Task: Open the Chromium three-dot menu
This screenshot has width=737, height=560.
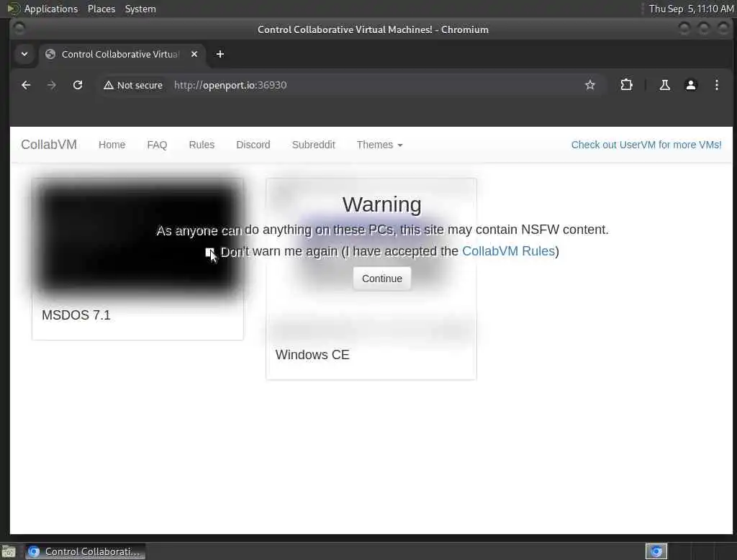Action: [x=716, y=85]
